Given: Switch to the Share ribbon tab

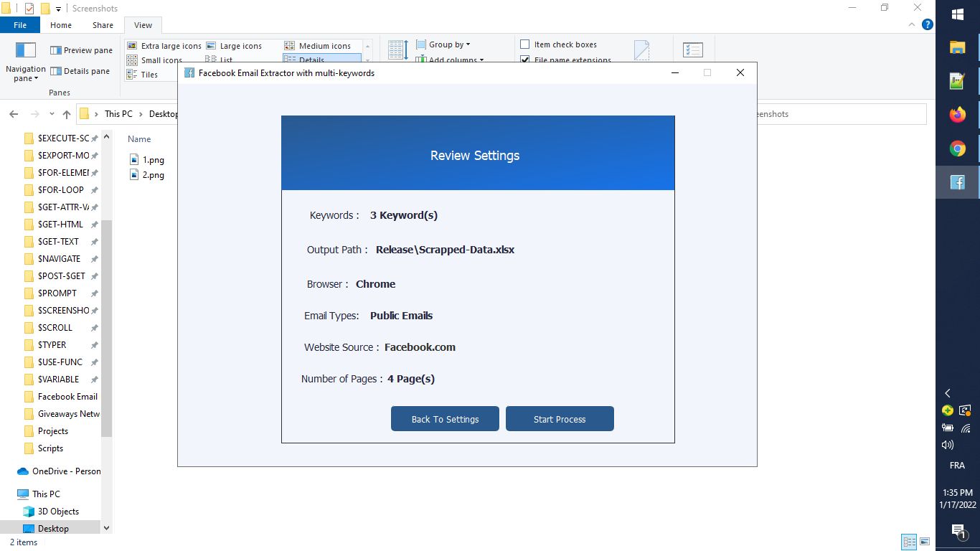Looking at the screenshot, I should [103, 25].
